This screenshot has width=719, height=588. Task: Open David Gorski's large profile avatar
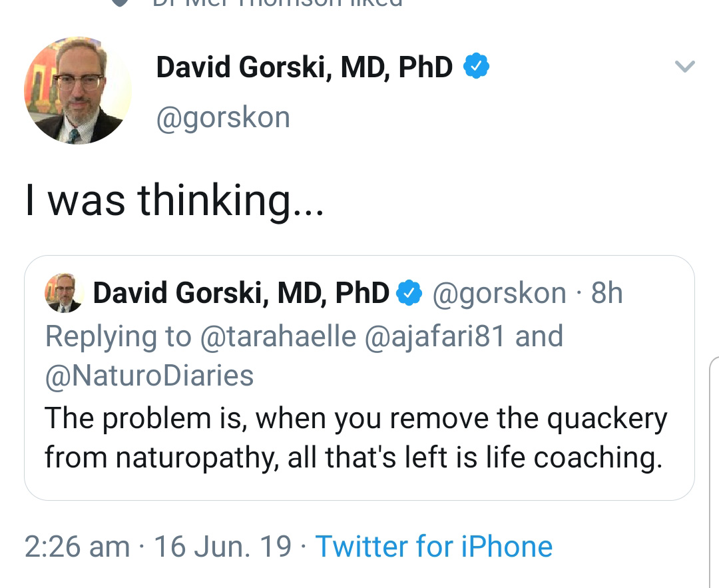pos(78,90)
